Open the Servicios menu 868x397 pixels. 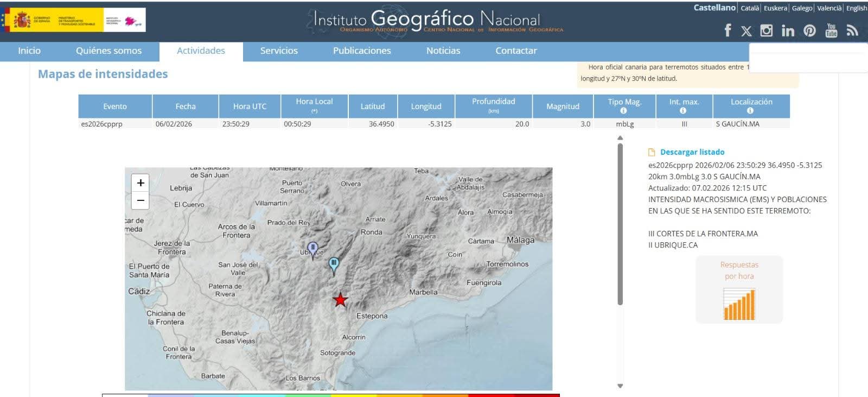pos(279,51)
